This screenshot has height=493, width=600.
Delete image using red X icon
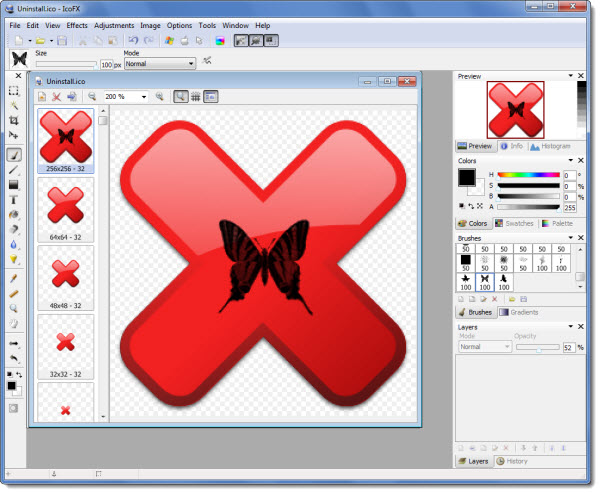point(57,97)
